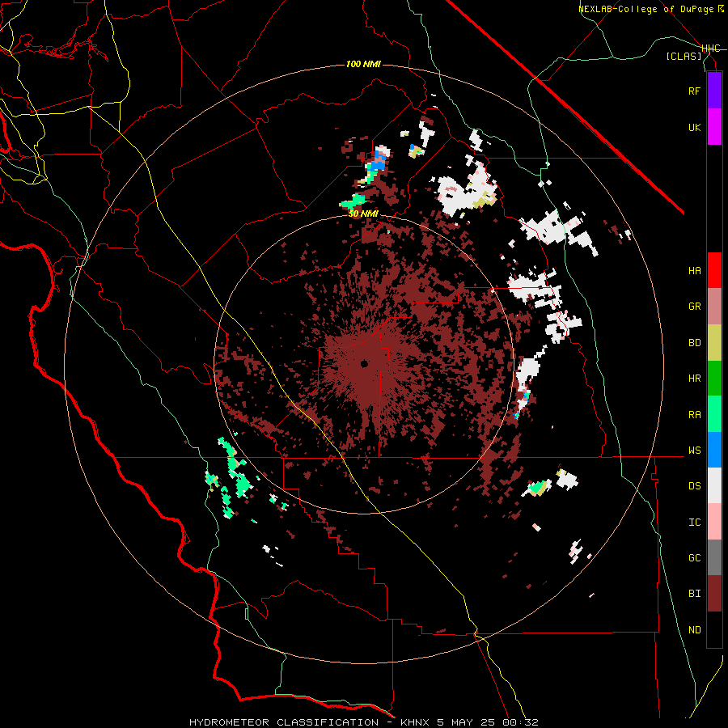Click the GR legend color swatch

tap(714, 307)
